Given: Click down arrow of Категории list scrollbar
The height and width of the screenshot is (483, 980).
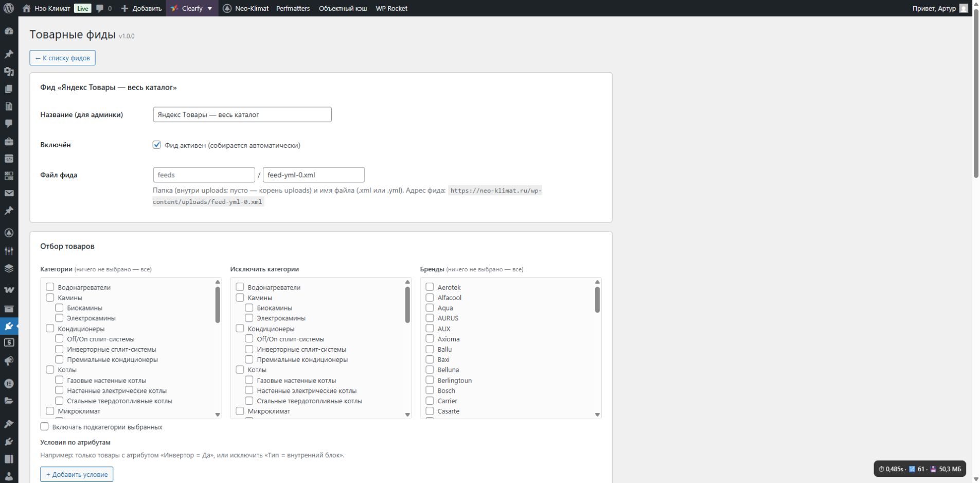Looking at the screenshot, I should (218, 415).
